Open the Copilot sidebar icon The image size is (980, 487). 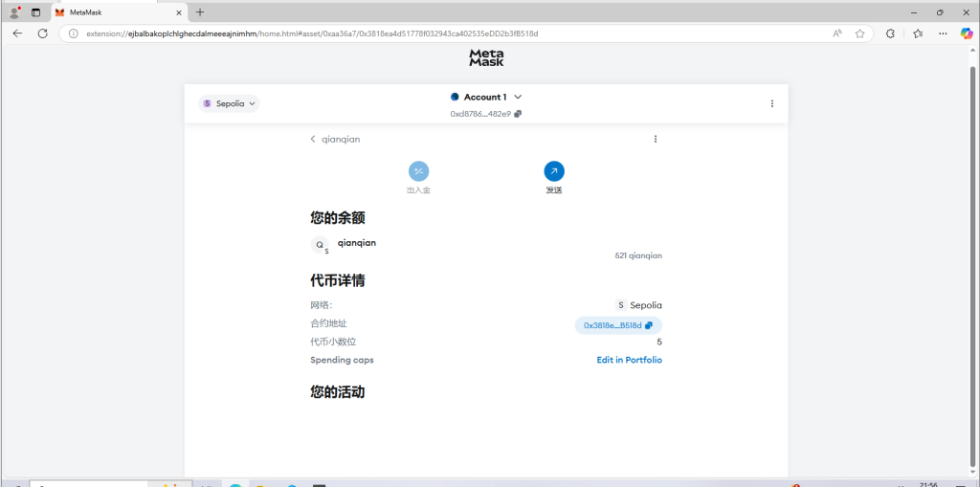[x=967, y=33]
